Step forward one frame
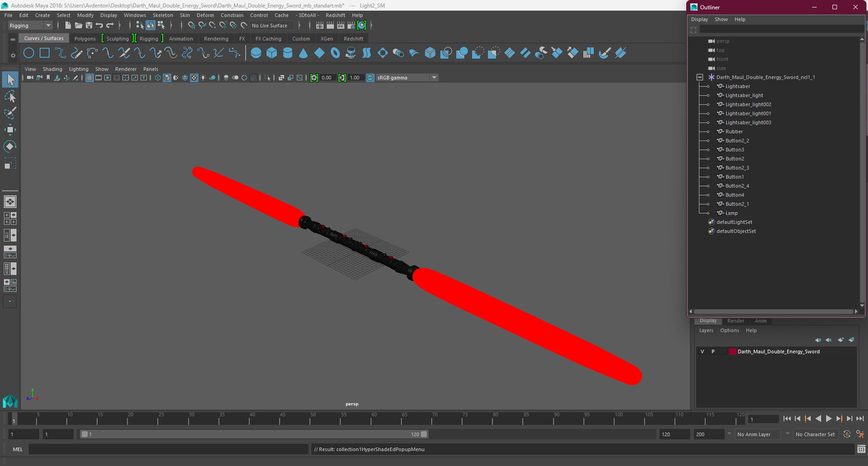 (x=849, y=419)
